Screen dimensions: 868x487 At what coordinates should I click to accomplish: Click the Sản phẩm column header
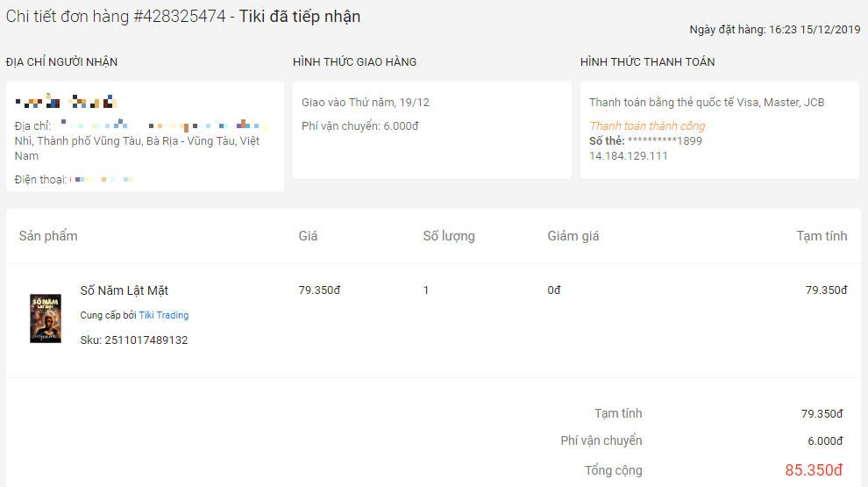[48, 236]
